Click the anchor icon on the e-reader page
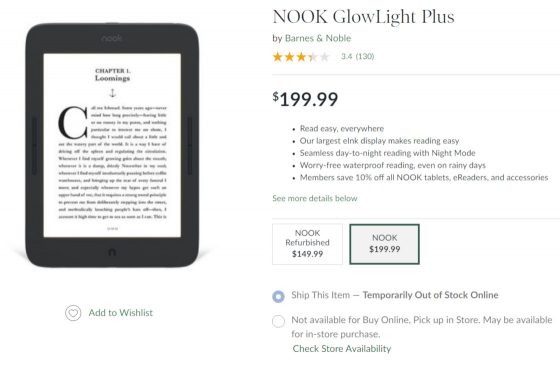 click(x=112, y=93)
